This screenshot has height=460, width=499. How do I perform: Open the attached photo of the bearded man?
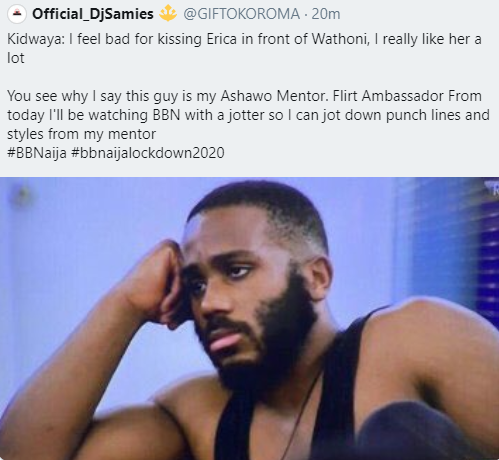click(249, 318)
